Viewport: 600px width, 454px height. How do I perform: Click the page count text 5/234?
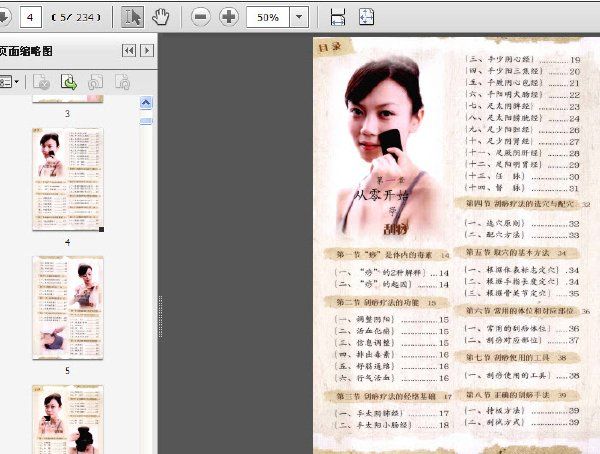click(x=76, y=17)
